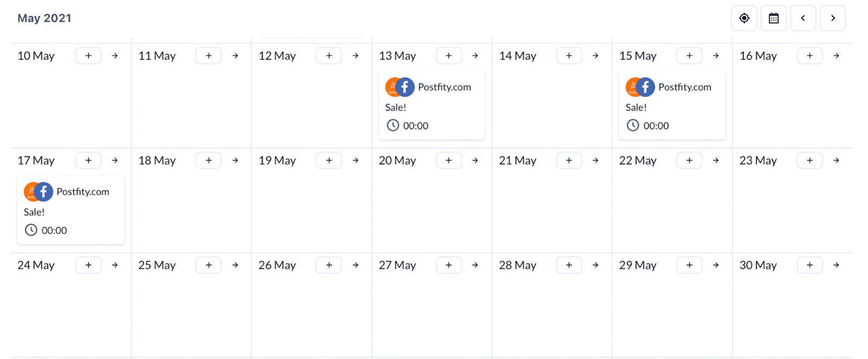
Task: Open day view arrow for 16 May
Action: (x=837, y=56)
